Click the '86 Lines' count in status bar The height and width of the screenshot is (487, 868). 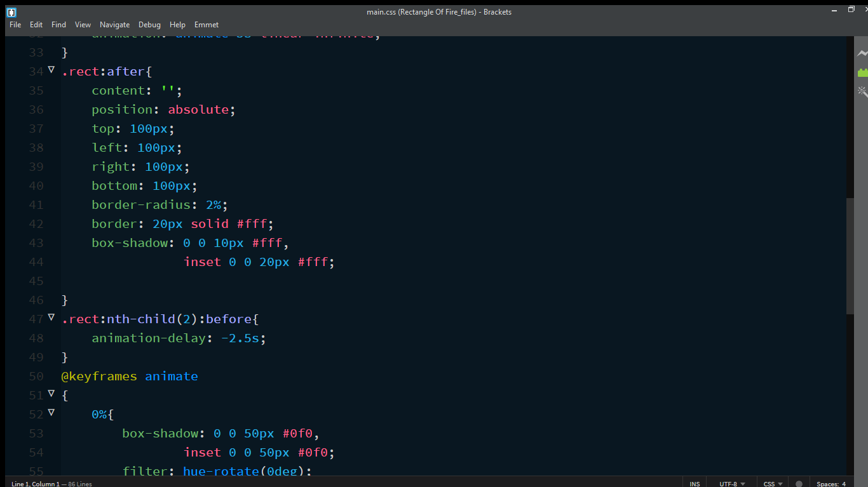coord(80,484)
